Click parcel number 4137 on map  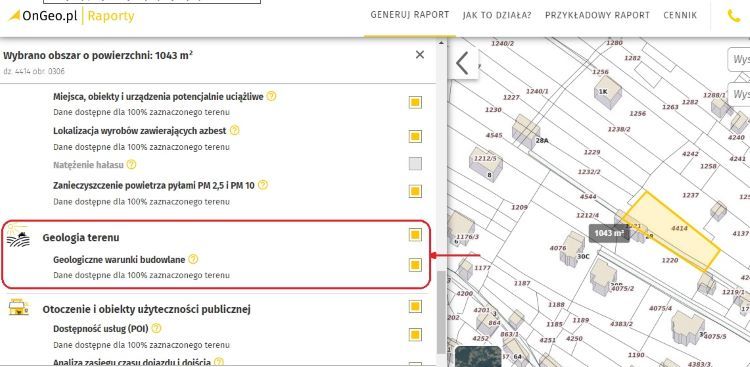coord(740,234)
